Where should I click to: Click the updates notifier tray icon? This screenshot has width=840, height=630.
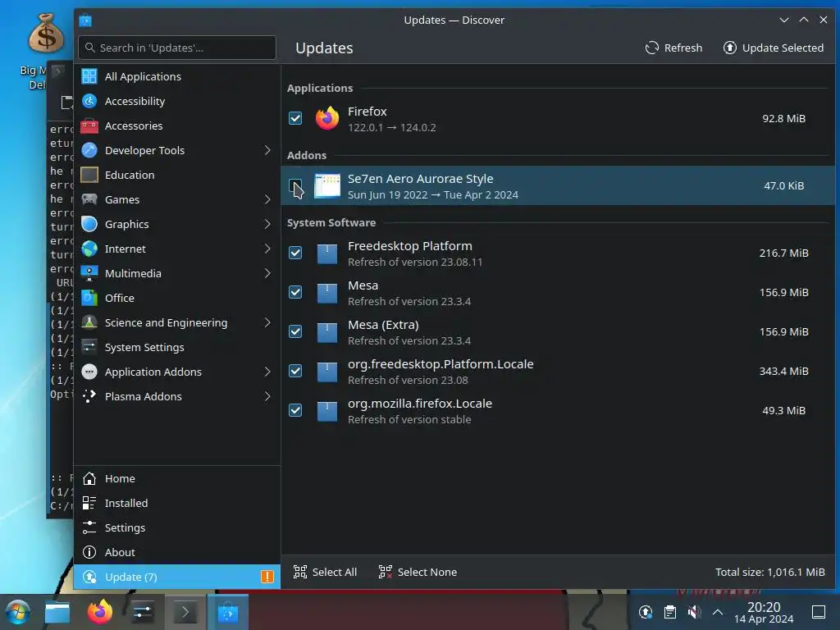[x=646, y=612]
